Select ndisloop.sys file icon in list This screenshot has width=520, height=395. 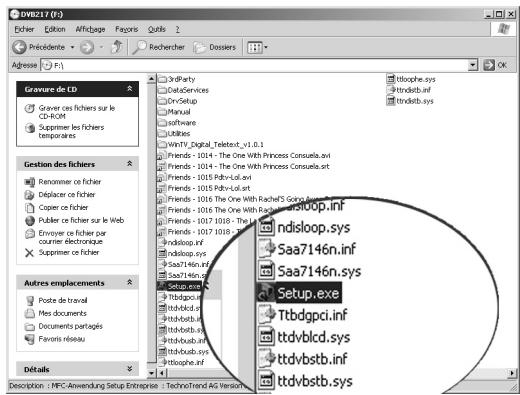click(162, 253)
